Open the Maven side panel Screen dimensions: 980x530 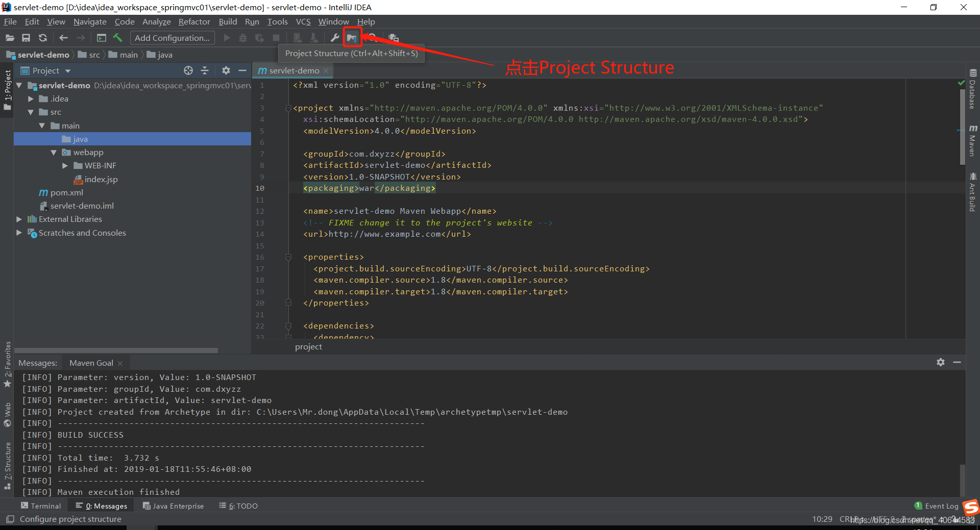pyautogui.click(x=973, y=140)
